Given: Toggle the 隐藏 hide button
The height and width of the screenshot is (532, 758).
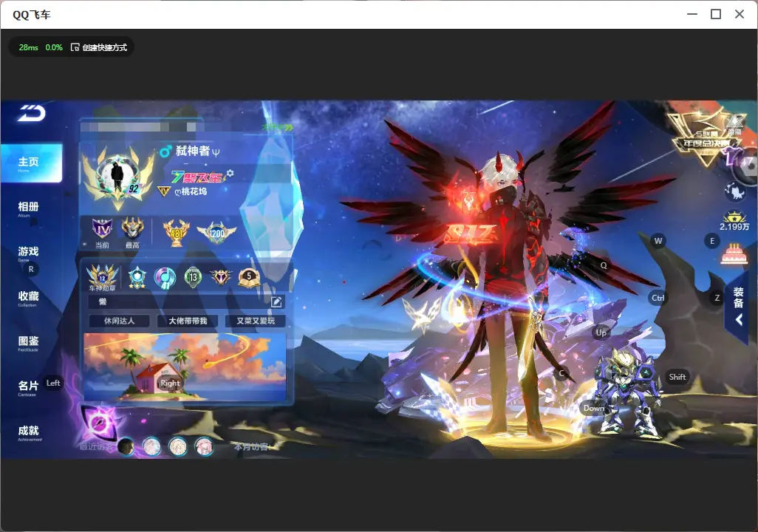Looking at the screenshot, I should click(x=735, y=125).
